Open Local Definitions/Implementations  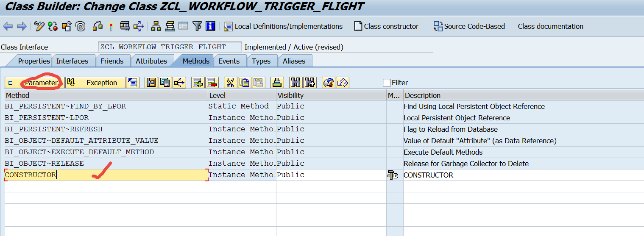(x=283, y=26)
